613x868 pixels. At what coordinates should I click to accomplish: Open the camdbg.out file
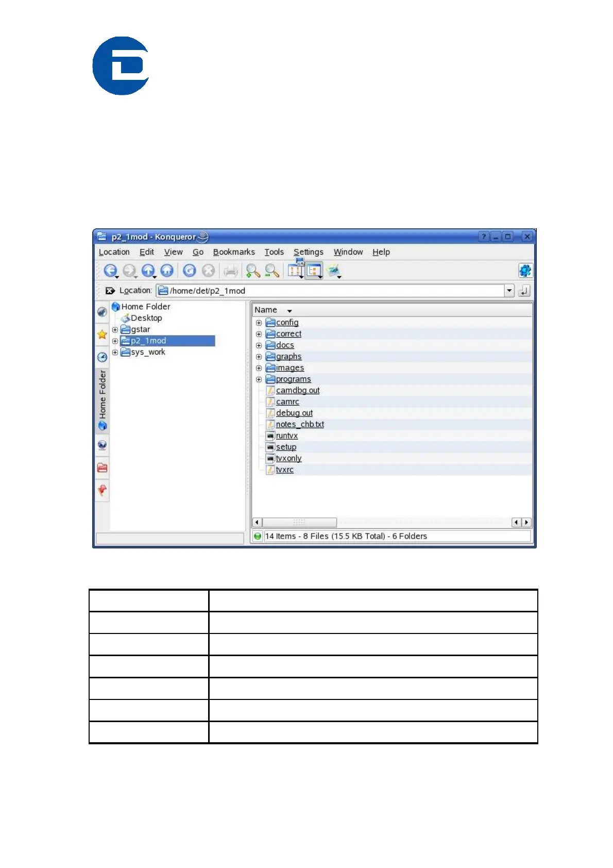(298, 391)
